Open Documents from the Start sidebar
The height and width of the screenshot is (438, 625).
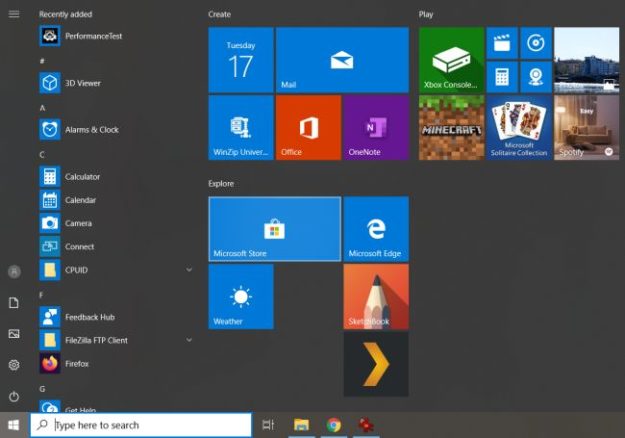14,303
